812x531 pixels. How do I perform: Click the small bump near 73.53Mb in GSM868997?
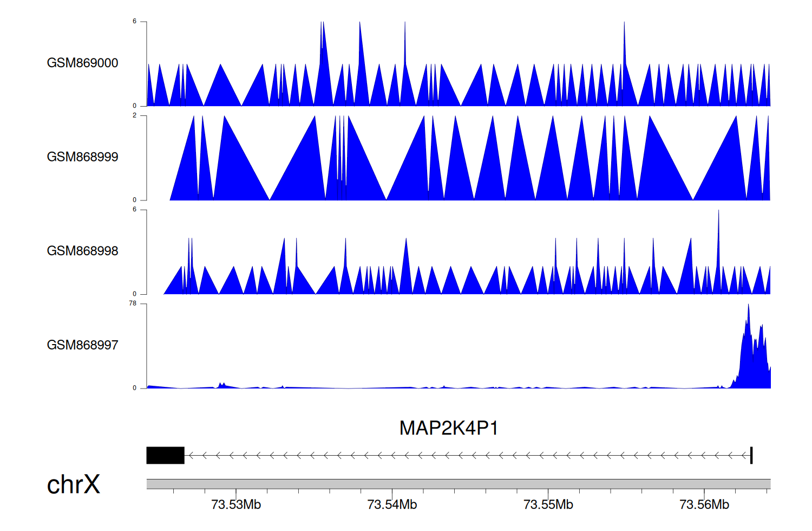221,385
